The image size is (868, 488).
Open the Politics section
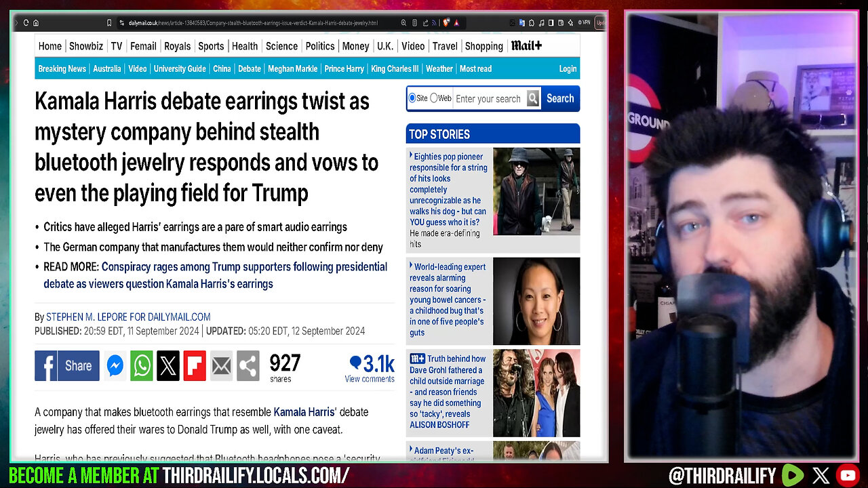click(320, 46)
